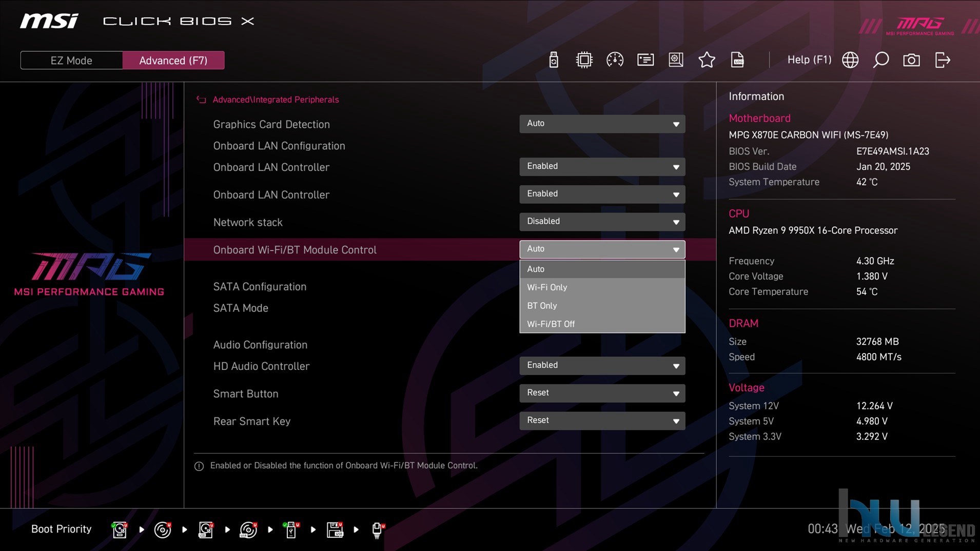Select the USB optical disc boot icon
This screenshot has height=551, width=980.
click(x=248, y=529)
